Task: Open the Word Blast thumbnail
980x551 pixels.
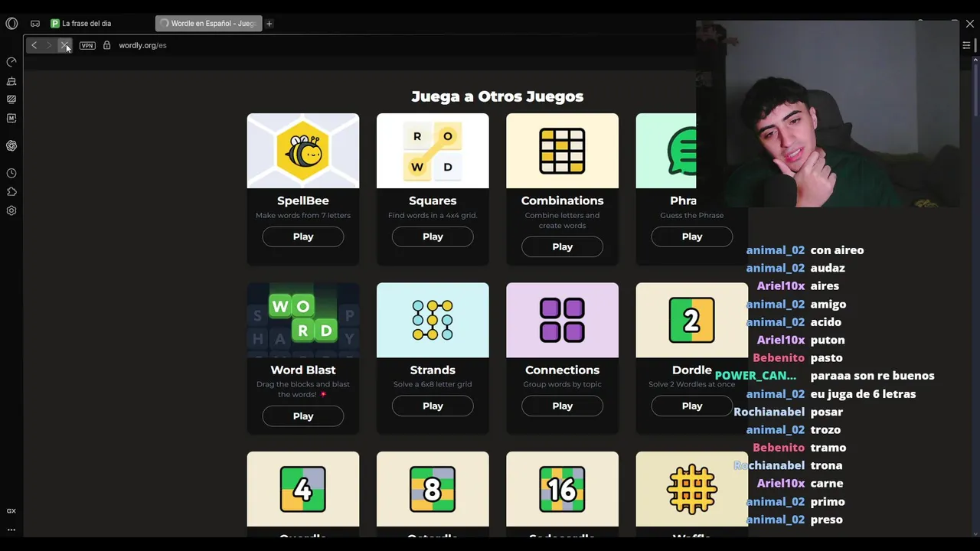Action: tap(303, 320)
